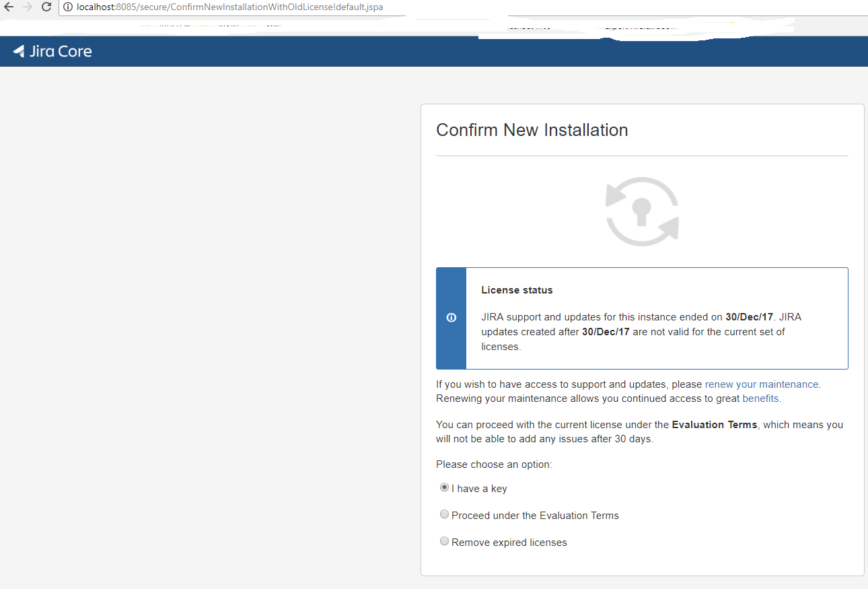Click the Jira Core logo

pyautogui.click(x=52, y=51)
